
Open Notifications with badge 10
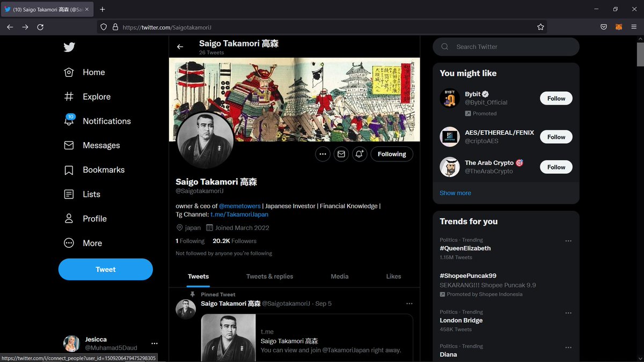pyautogui.click(x=97, y=121)
